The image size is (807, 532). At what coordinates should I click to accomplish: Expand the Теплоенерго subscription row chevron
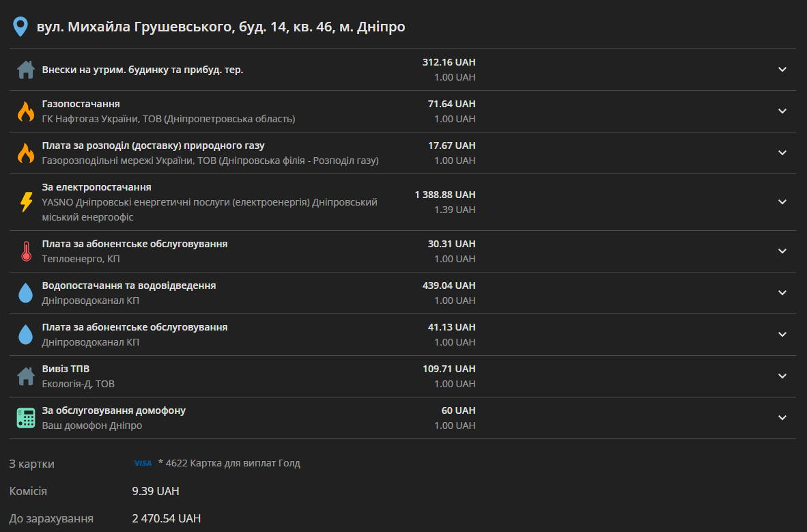tap(782, 251)
